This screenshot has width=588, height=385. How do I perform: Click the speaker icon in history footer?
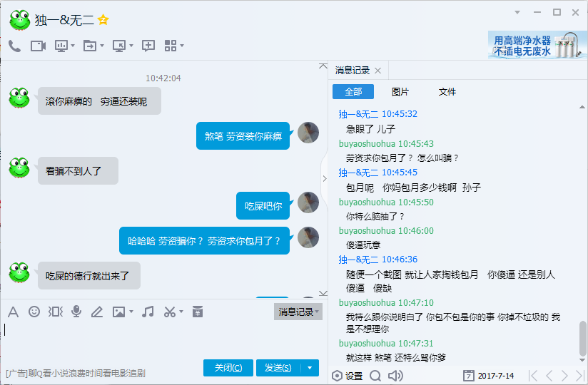pos(395,376)
